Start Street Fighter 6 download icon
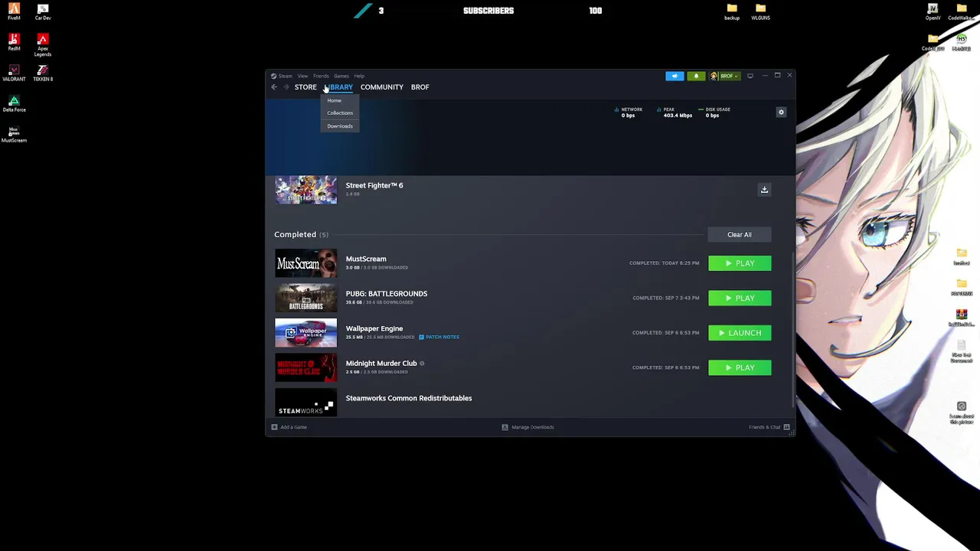Image resolution: width=980 pixels, height=551 pixels. [764, 190]
